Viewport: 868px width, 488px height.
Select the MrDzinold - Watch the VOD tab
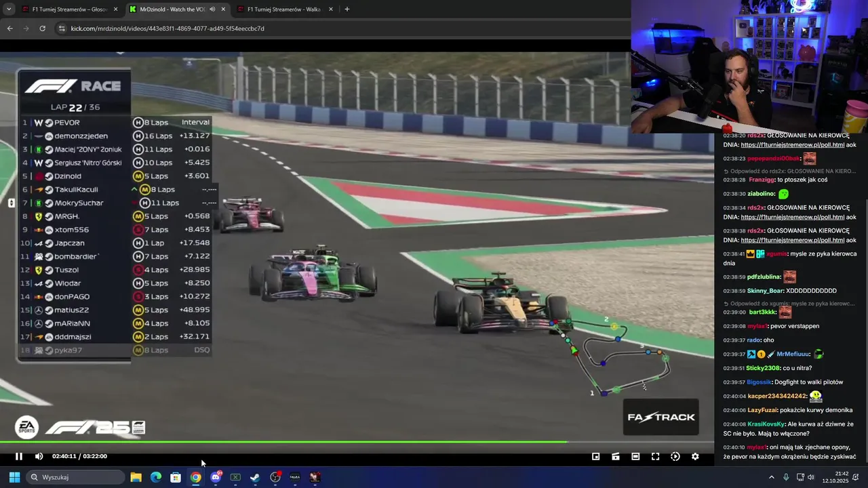pyautogui.click(x=172, y=9)
